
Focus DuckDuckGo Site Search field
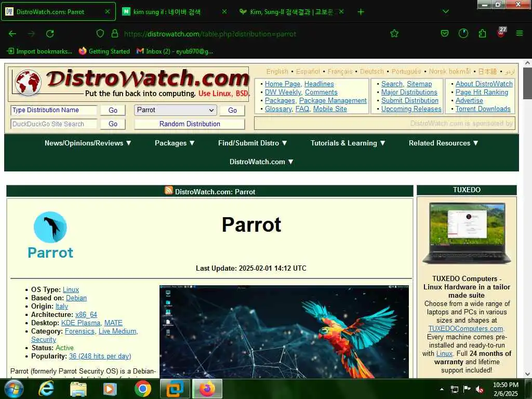[54, 124]
